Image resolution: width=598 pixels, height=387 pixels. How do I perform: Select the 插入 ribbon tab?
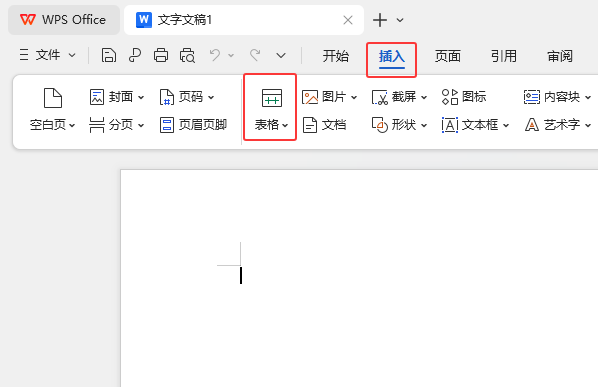point(392,56)
